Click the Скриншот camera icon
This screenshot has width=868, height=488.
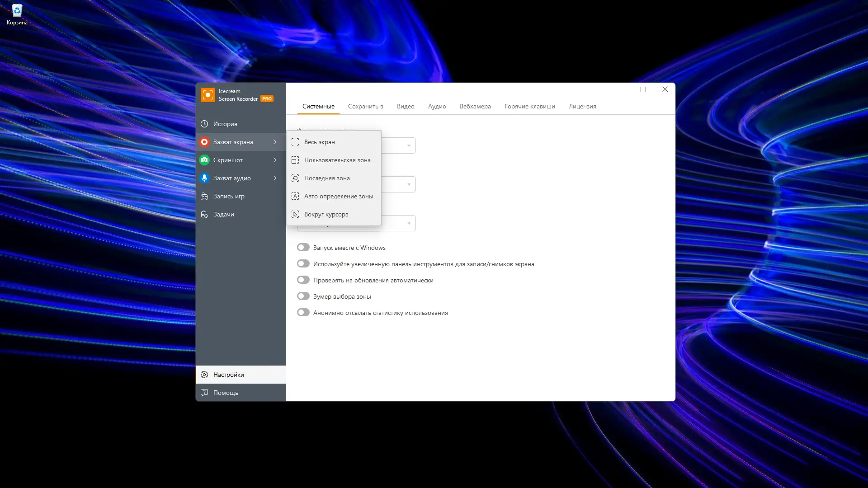(204, 160)
